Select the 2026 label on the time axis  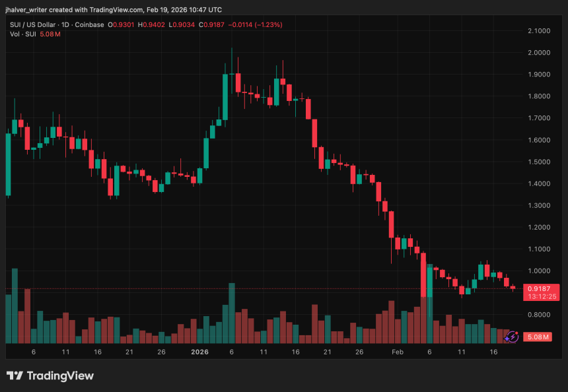pyautogui.click(x=199, y=352)
